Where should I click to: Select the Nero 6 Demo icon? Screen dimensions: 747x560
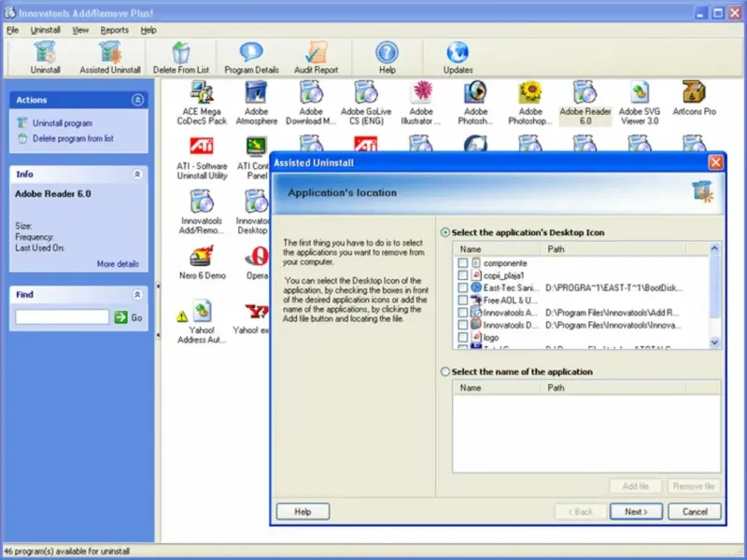click(202, 262)
